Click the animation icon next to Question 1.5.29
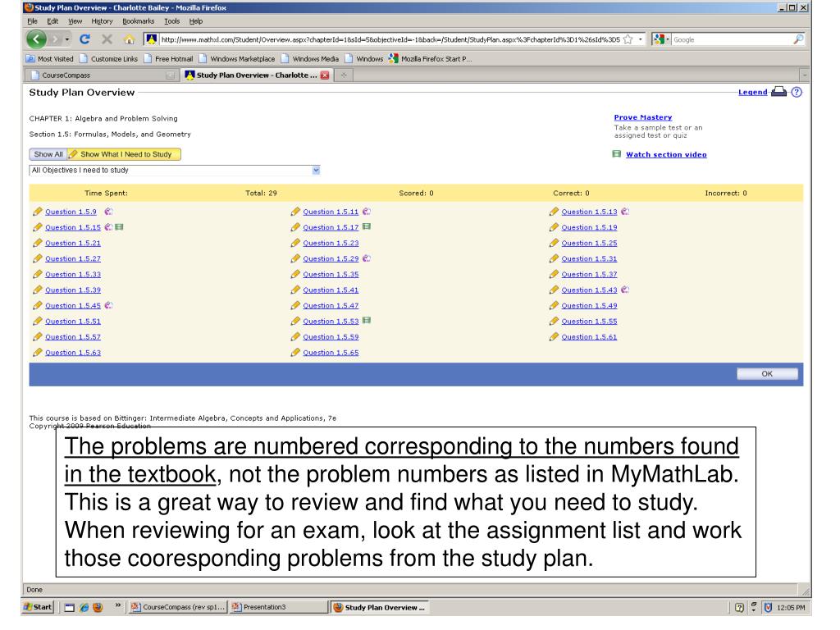This screenshot has width=840, height=630. pyautogui.click(x=367, y=258)
